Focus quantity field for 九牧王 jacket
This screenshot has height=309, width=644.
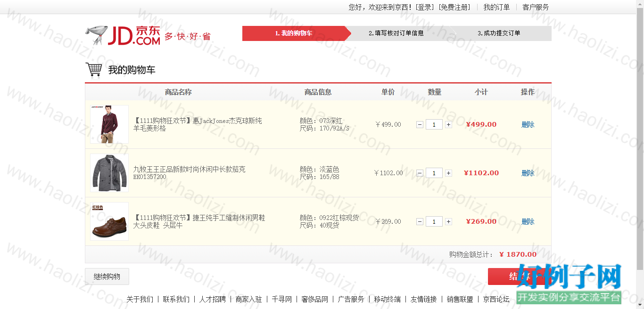434,173
